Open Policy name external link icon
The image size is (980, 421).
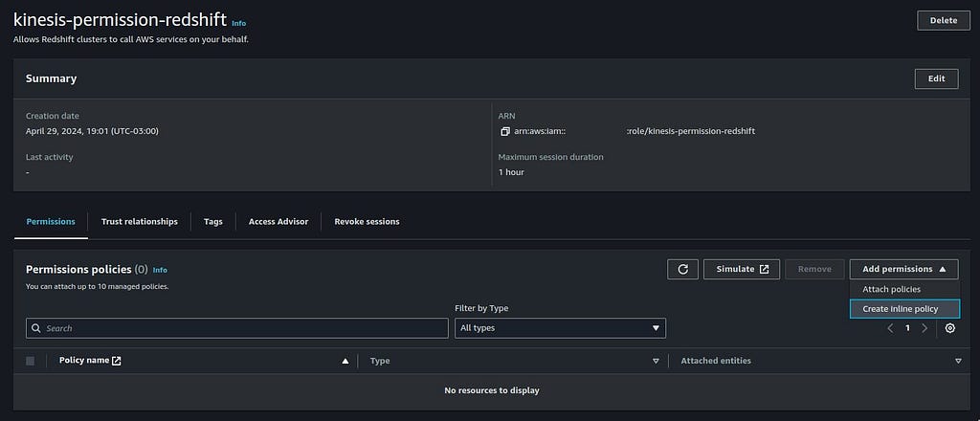point(116,361)
